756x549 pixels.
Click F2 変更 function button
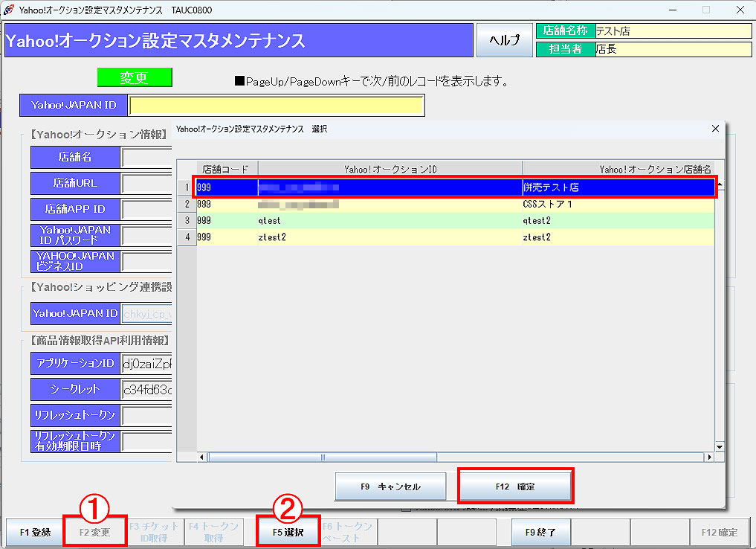[x=94, y=532]
